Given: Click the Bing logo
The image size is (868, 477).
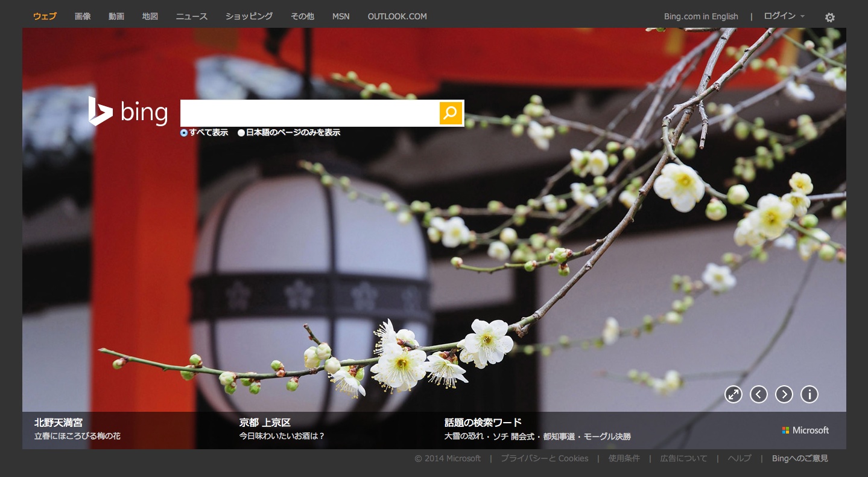Looking at the screenshot, I should [x=128, y=112].
